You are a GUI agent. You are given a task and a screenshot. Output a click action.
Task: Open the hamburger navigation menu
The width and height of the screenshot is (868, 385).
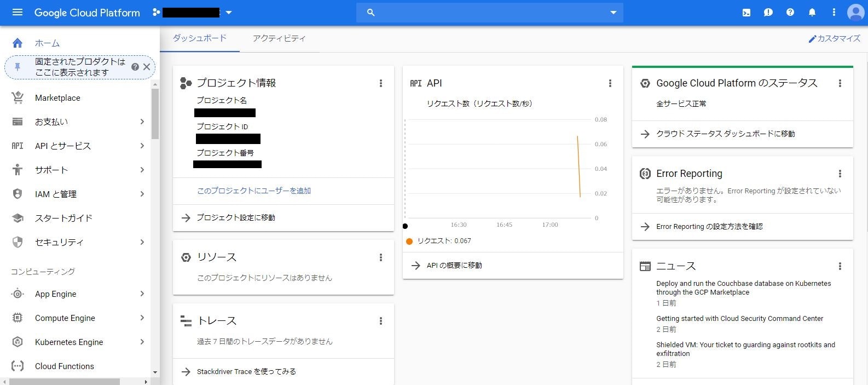[x=18, y=12]
